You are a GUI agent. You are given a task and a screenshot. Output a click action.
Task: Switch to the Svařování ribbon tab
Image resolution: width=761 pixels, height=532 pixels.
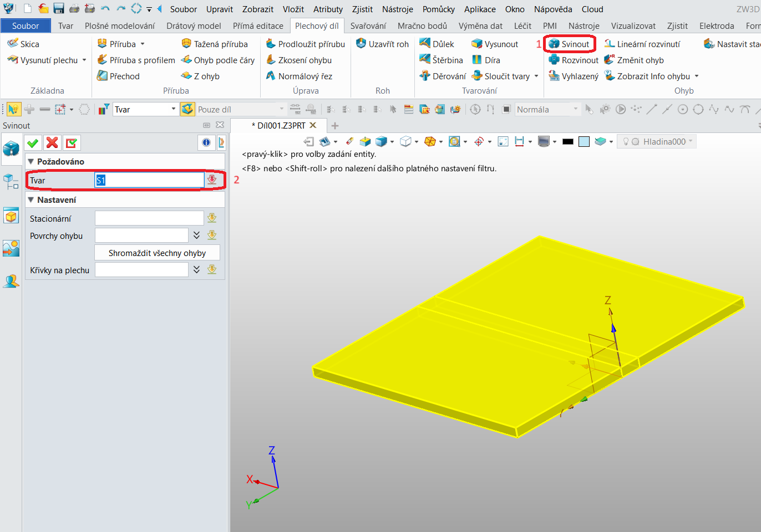tap(368, 25)
